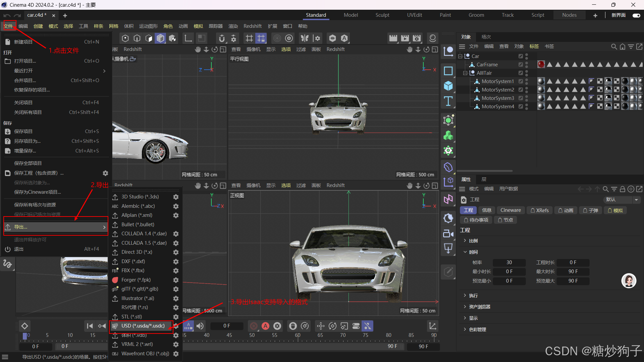Click frame 50 on the timeline ruler
The image size is (644, 362).
[252, 335]
